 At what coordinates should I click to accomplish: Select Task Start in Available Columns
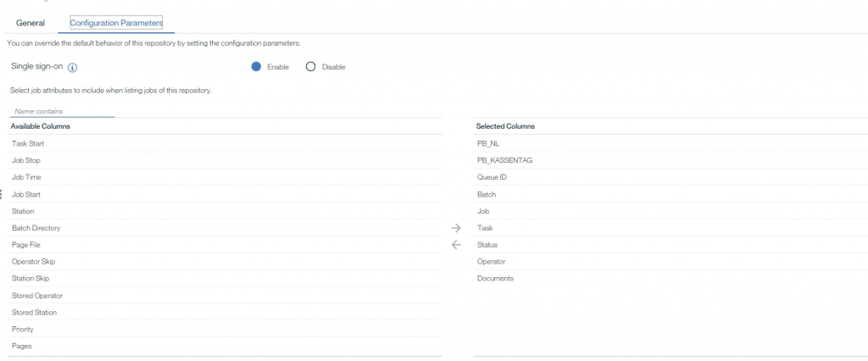(225, 143)
